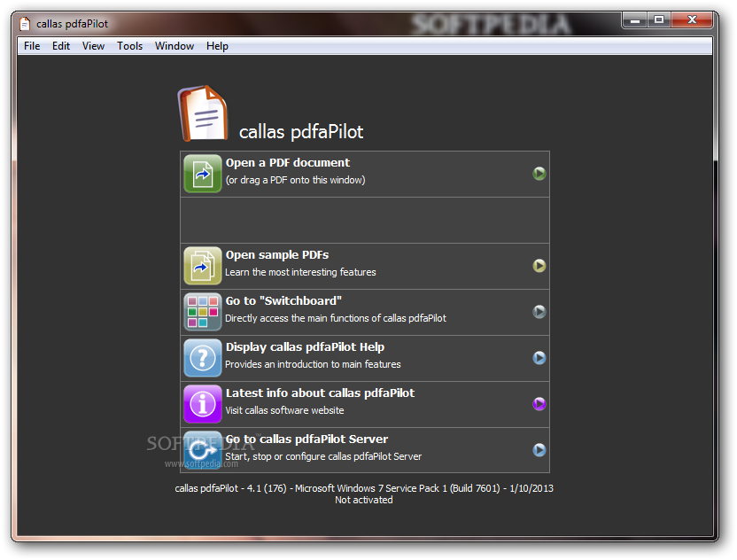The height and width of the screenshot is (560, 737).
Task: Open the Tools menu
Action: 129,46
